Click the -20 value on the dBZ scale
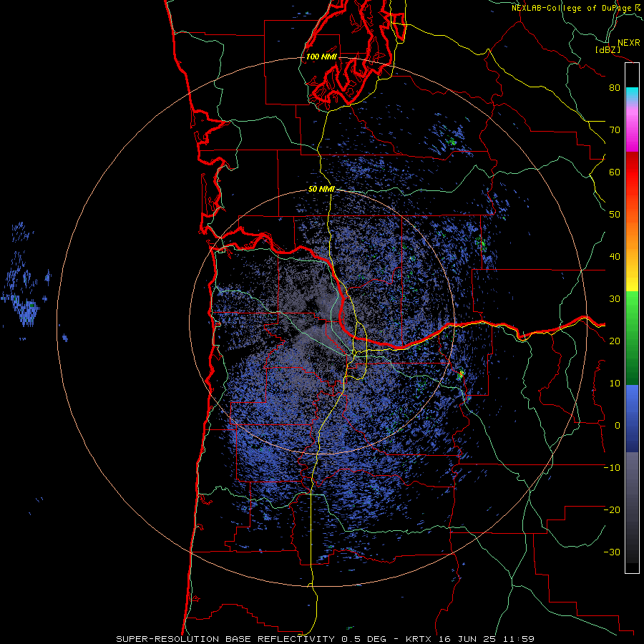Viewport: 644px width, 644px height. click(612, 509)
